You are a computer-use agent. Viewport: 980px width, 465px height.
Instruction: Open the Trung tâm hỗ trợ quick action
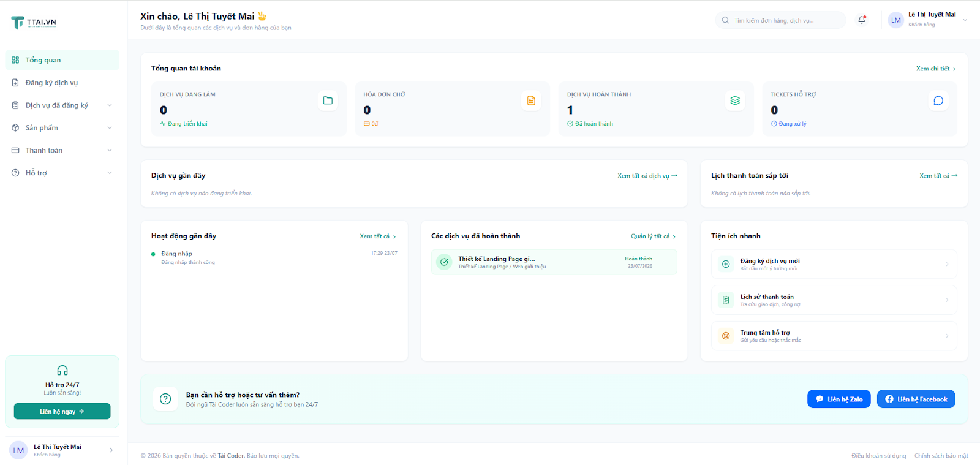[834, 336]
